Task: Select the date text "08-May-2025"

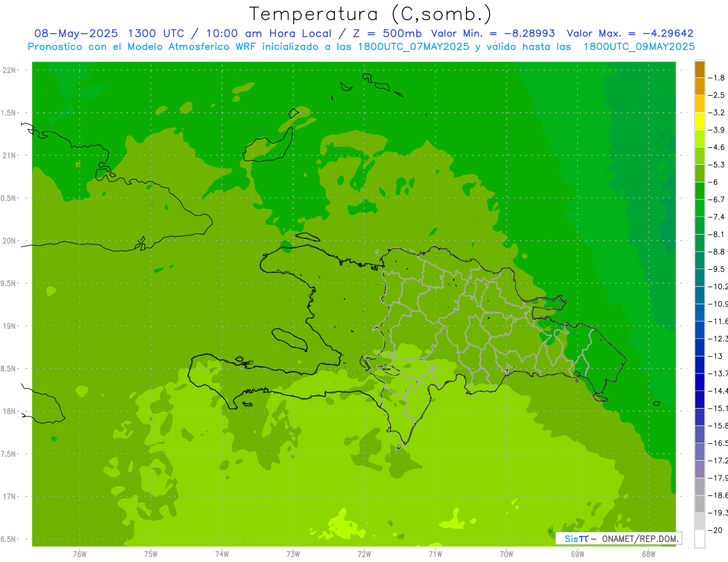Action: 75,33
